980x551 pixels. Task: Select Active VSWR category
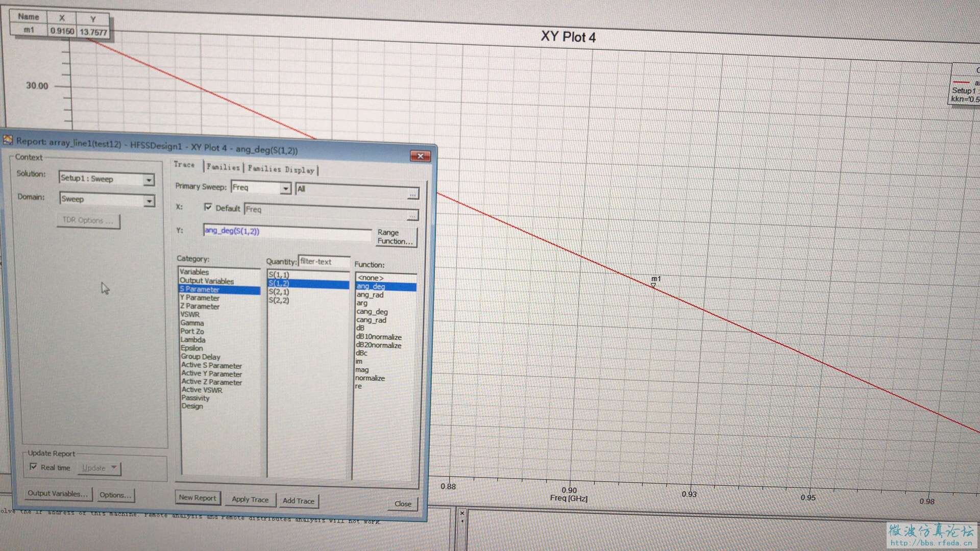click(x=202, y=390)
